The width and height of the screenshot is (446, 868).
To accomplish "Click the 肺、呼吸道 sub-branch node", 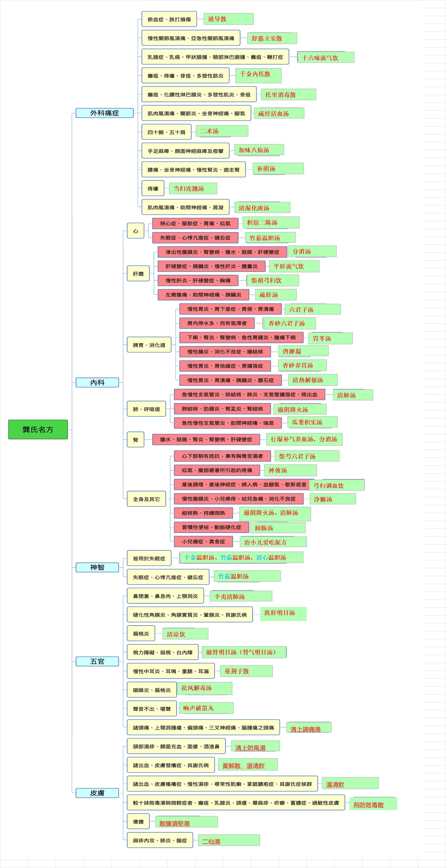I will (146, 409).
